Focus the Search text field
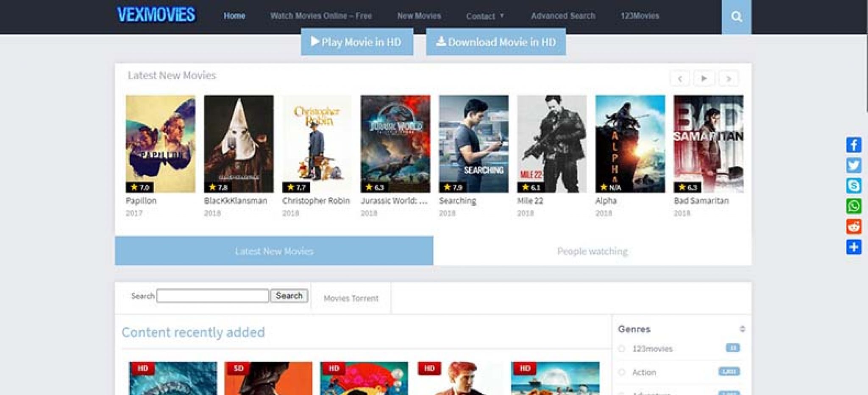 coord(213,296)
